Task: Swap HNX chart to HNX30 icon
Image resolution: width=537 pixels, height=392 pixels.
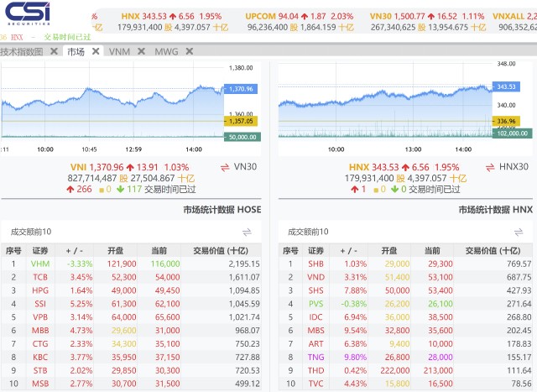Action: [490, 168]
